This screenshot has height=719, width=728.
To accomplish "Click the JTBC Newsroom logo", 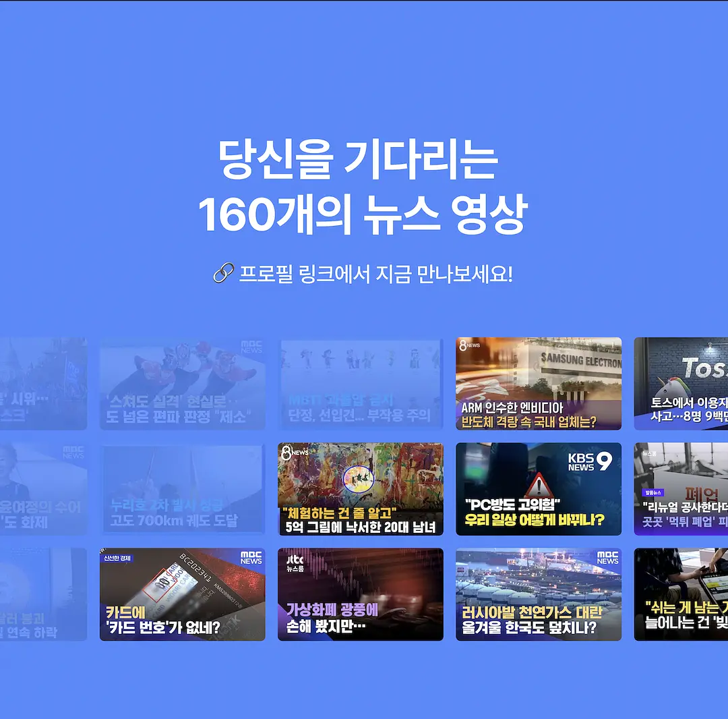I will point(295,563).
